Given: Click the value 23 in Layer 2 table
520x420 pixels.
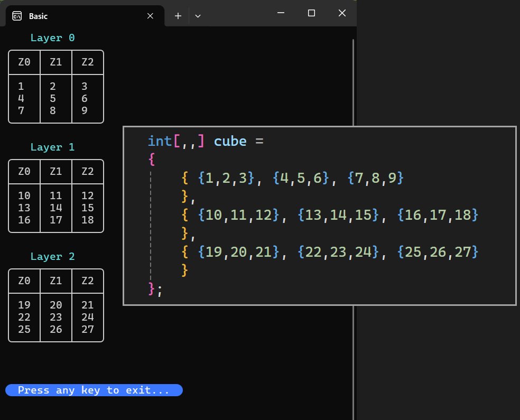Looking at the screenshot, I should (x=55, y=317).
